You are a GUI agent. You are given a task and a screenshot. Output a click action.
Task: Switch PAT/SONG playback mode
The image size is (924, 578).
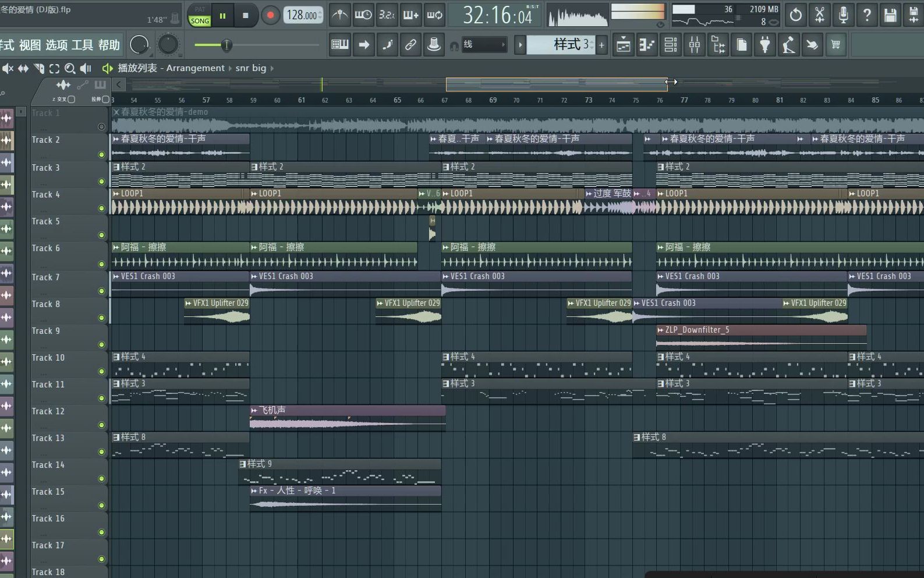(x=200, y=16)
